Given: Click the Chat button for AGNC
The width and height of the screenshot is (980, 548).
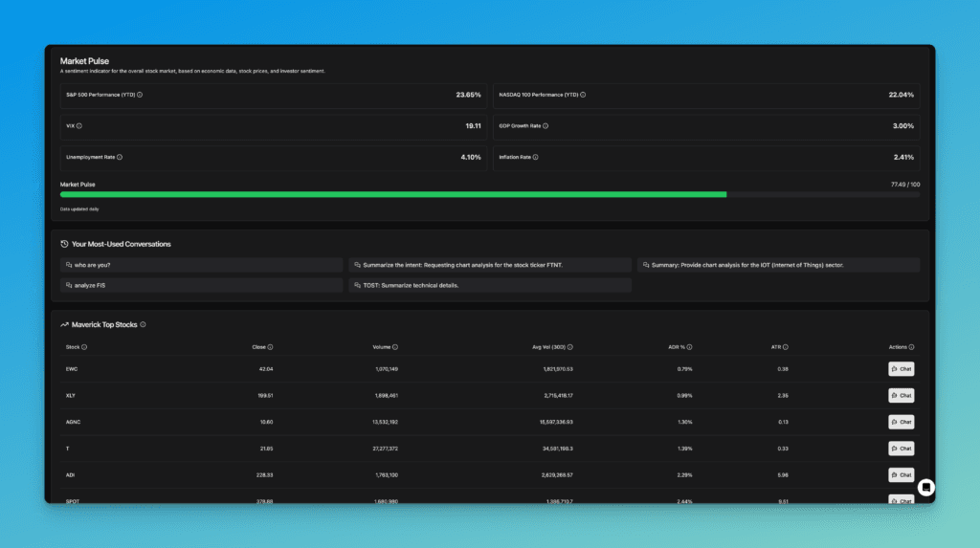Looking at the screenshot, I should [x=902, y=422].
